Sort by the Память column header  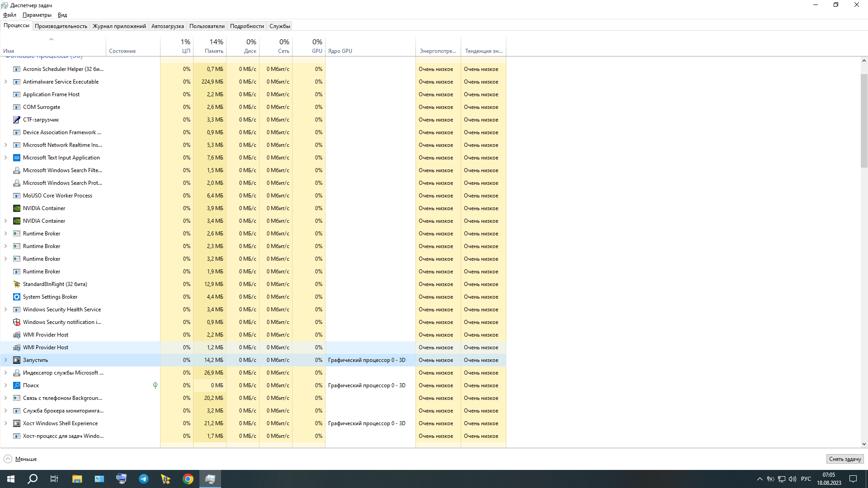[x=210, y=47]
